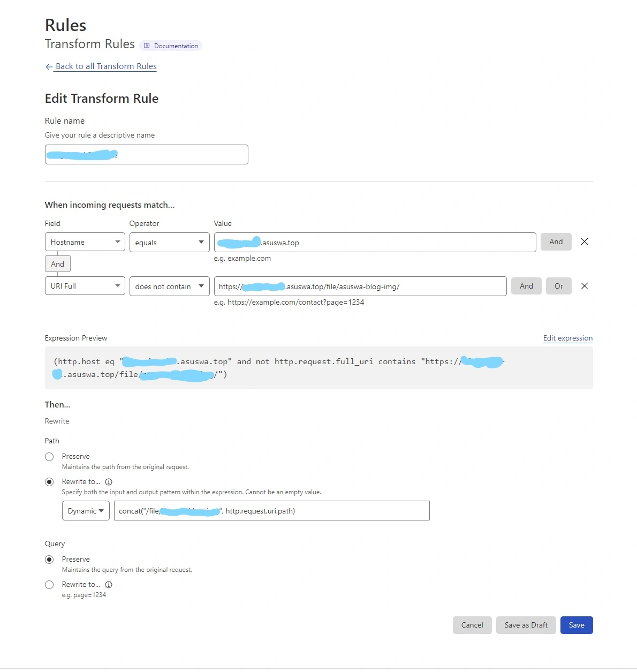
Task: Open the Hostname field dropdown
Action: click(x=85, y=242)
